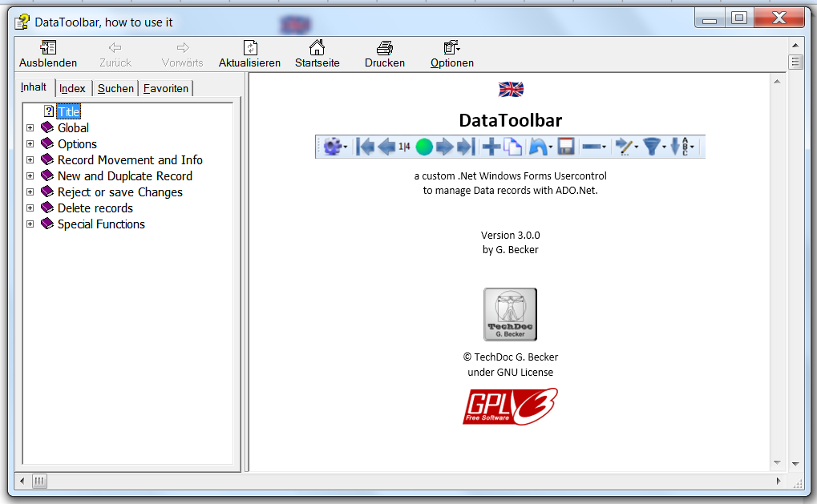
Task: Click the undo reject changes icon
Action: (539, 147)
